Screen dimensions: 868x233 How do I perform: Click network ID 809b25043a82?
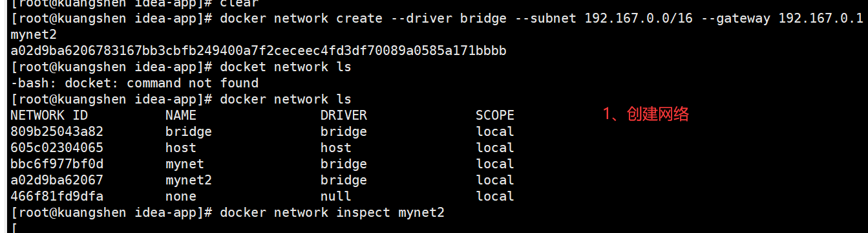tap(57, 131)
